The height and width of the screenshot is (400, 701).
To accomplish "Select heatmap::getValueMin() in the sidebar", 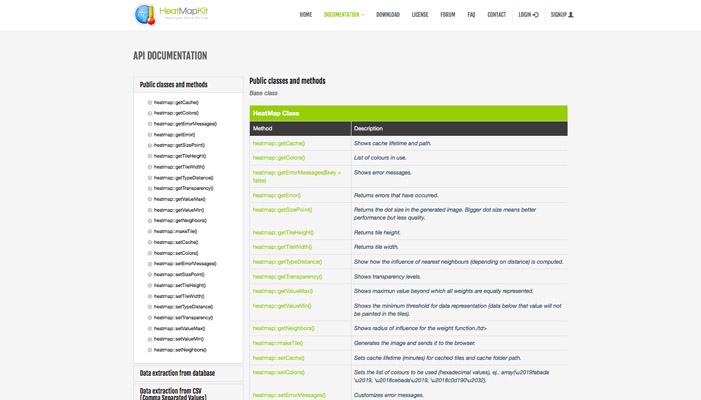I will [x=179, y=210].
